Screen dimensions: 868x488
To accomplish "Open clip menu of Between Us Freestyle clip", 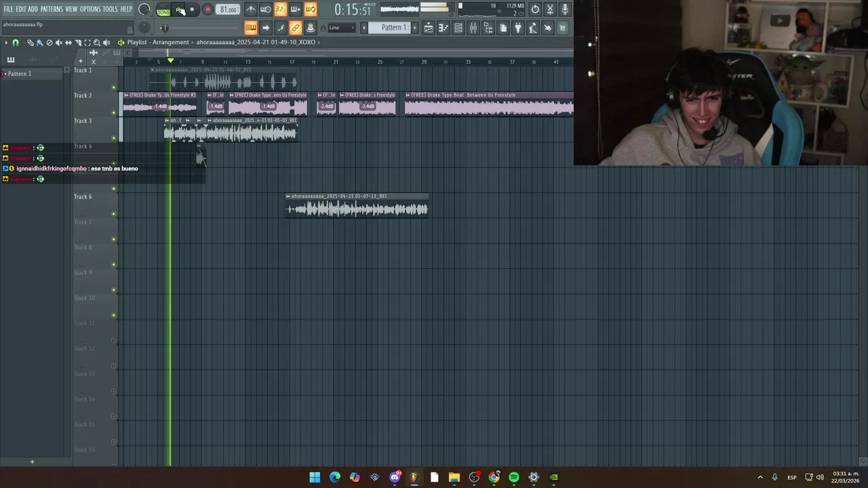I will [408, 95].
